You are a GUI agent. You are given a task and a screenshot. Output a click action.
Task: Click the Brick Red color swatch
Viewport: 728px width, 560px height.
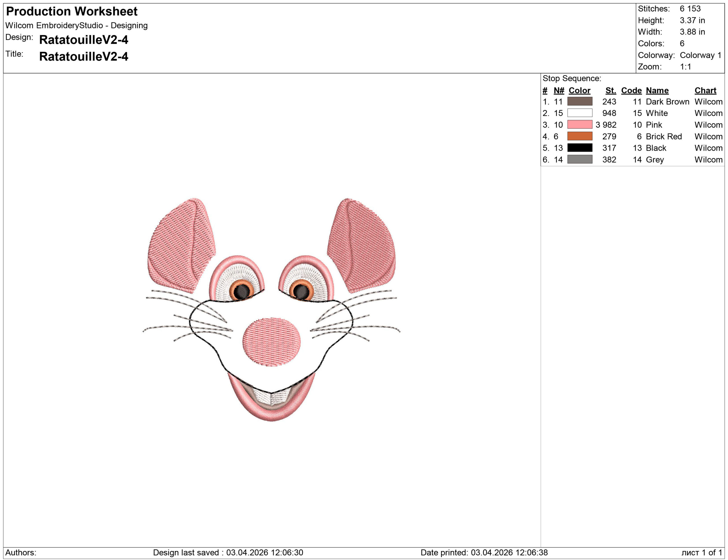[x=580, y=136]
